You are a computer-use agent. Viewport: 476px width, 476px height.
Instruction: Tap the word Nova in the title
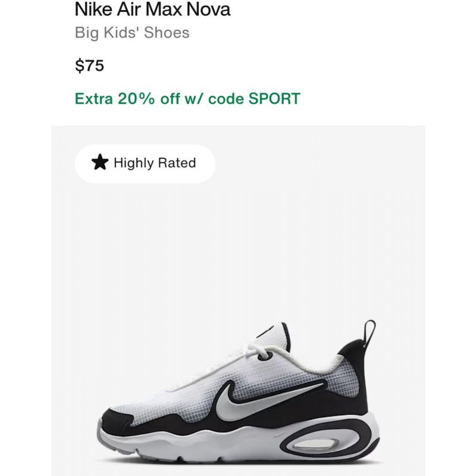208,10
